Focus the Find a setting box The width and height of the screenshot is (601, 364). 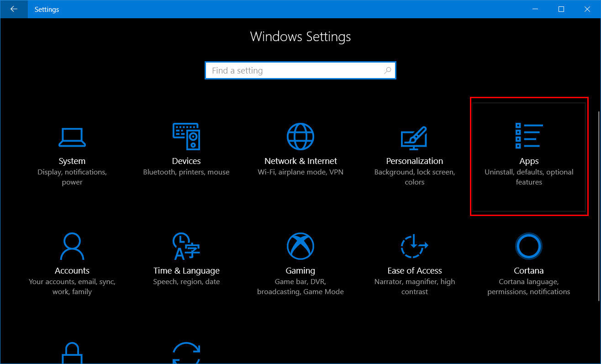pyautogui.click(x=300, y=70)
